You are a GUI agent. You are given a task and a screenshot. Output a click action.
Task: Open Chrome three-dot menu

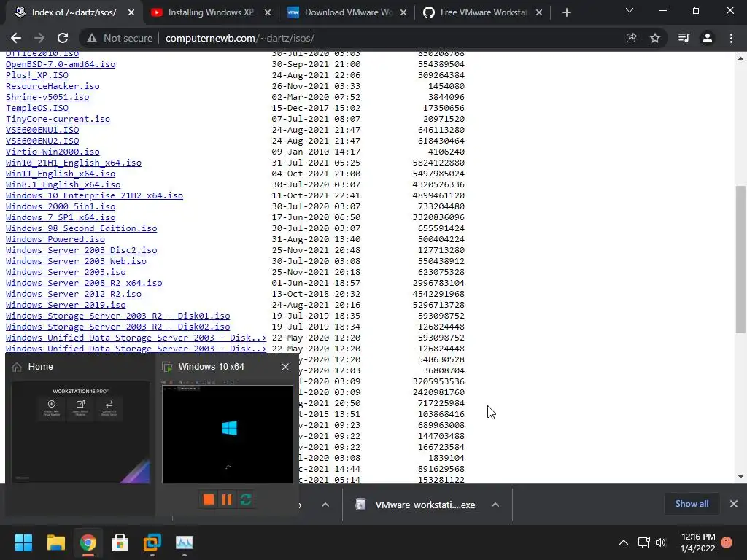pyautogui.click(x=731, y=38)
